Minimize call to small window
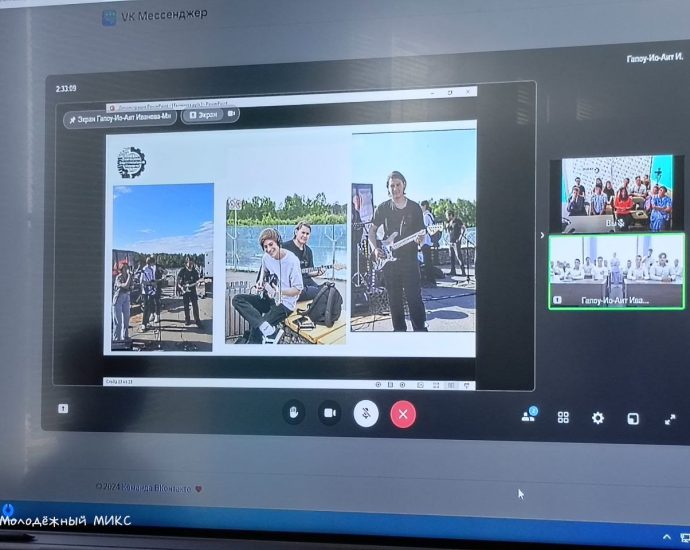The width and height of the screenshot is (690, 550). tap(633, 419)
